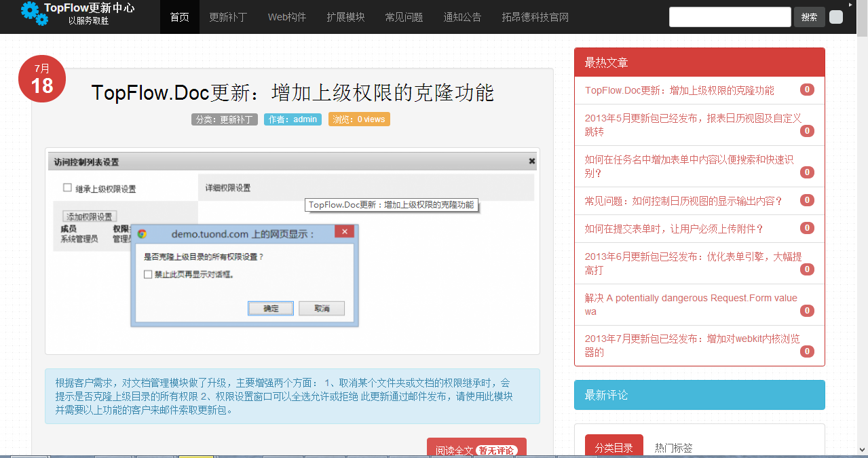The height and width of the screenshot is (458, 868).
Task: Open 2013年5月更新包已经发布 article link
Action: tap(694, 125)
